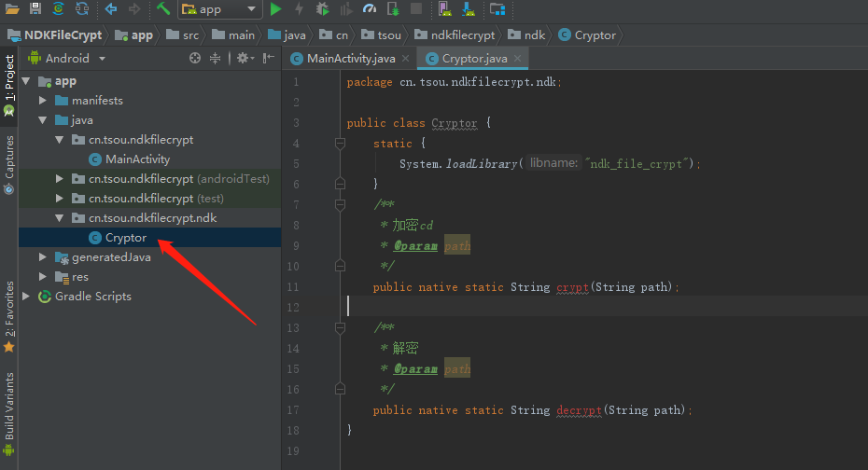Fold the static block at line 4
The image size is (868, 470).
[340, 144]
